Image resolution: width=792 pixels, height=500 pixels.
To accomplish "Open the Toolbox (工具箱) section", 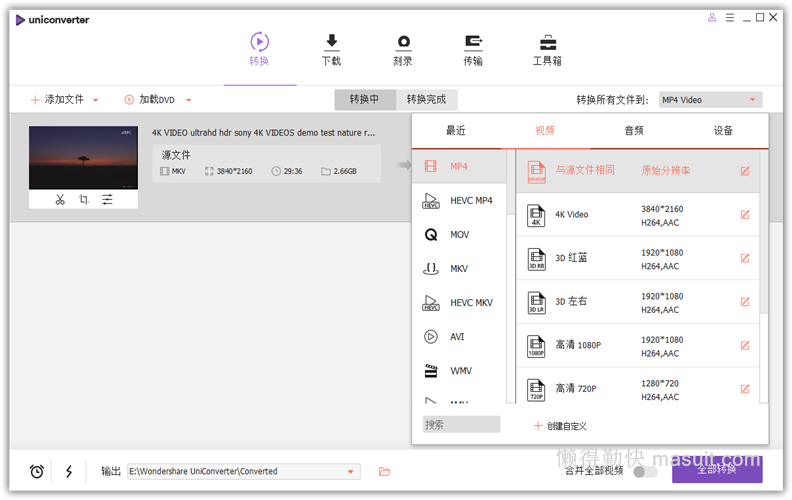I will (547, 49).
